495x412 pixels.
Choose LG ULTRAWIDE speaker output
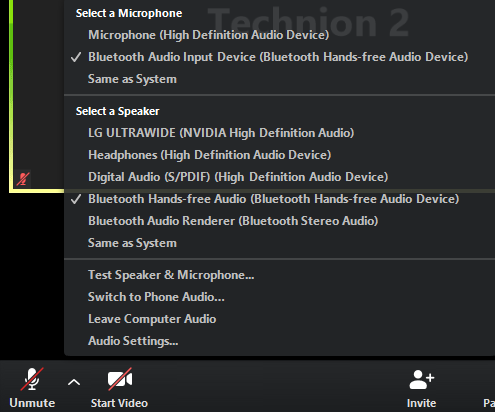coord(221,133)
